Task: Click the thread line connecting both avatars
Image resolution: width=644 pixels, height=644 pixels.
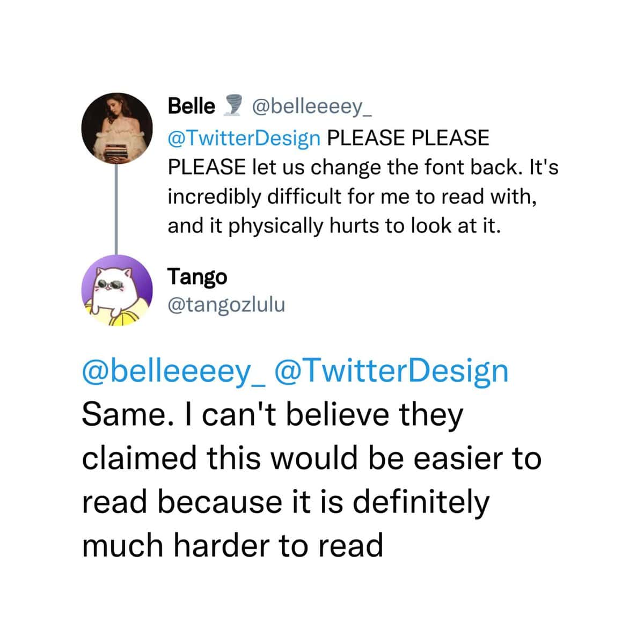Action: [116, 209]
